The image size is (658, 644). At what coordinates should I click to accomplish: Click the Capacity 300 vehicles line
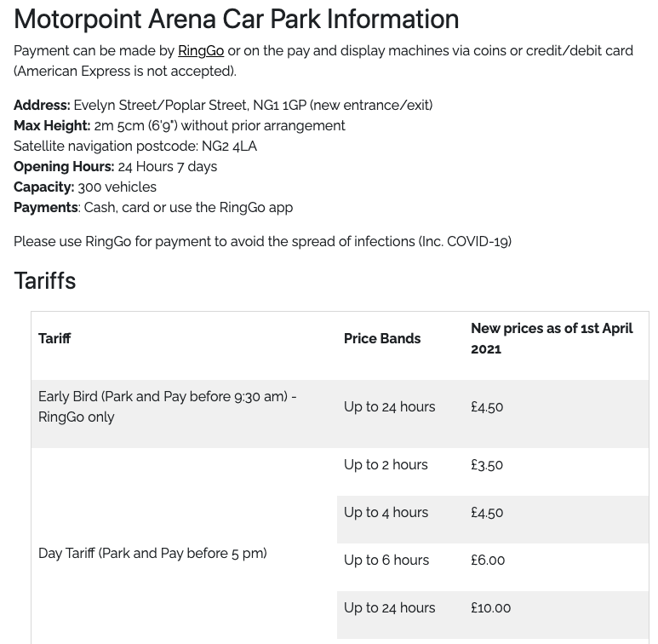pos(85,187)
